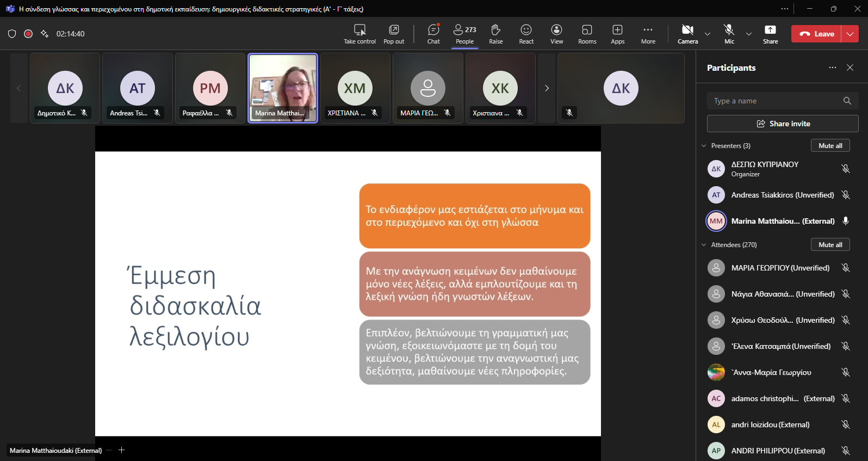The width and height of the screenshot is (868, 461).
Task: Show next participants in video strip
Action: (x=547, y=88)
